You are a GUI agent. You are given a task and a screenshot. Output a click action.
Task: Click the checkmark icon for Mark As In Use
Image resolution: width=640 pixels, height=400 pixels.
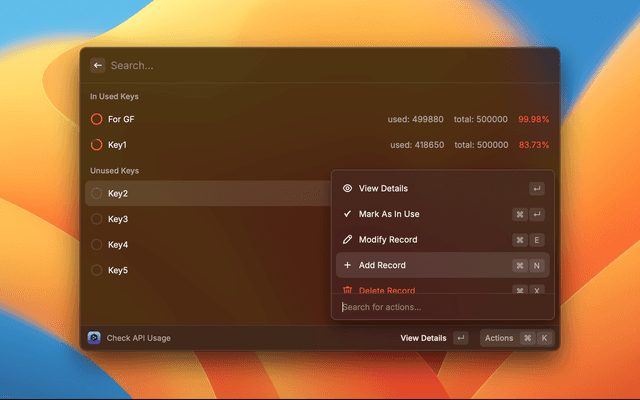tap(347, 214)
